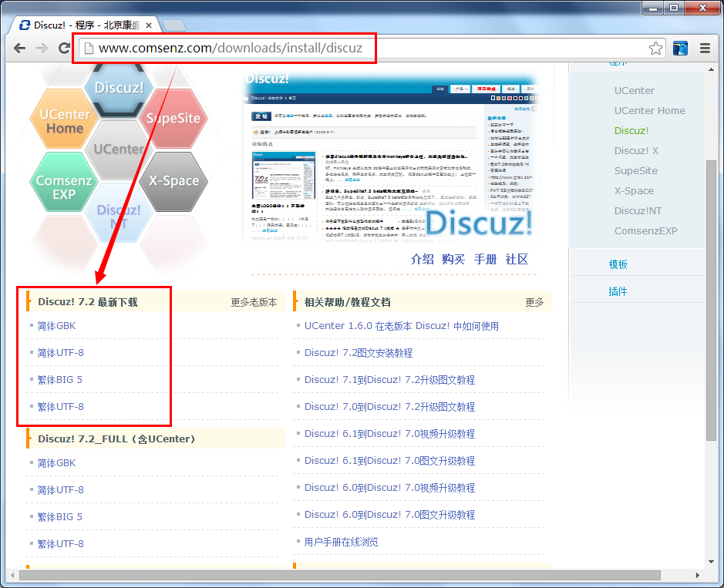Click horizontal scrollbar right arrow
Screen dimensions: 724x588
pyautogui.click(x=697, y=576)
